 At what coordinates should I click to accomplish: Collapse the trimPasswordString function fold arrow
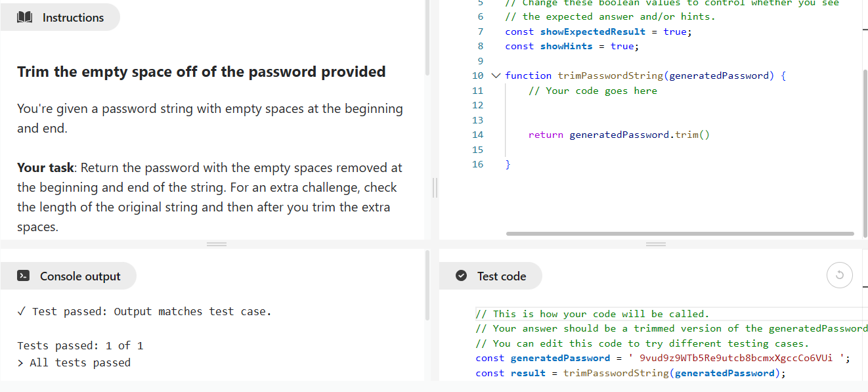tap(494, 76)
